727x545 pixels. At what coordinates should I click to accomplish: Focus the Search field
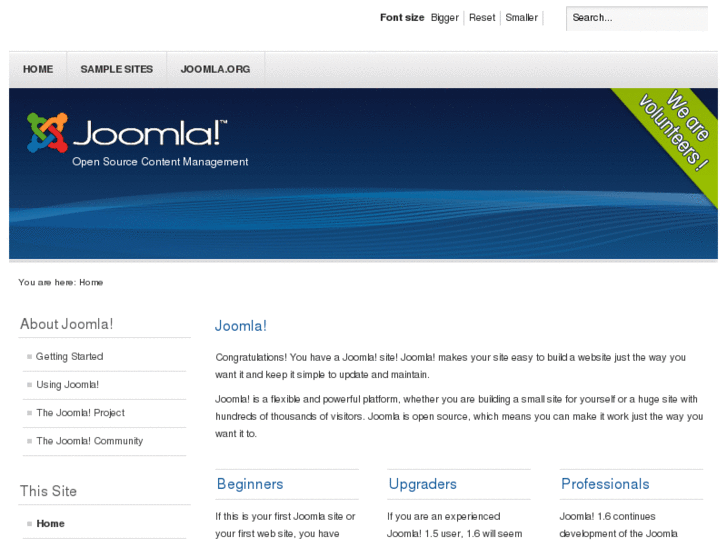[x=637, y=19]
